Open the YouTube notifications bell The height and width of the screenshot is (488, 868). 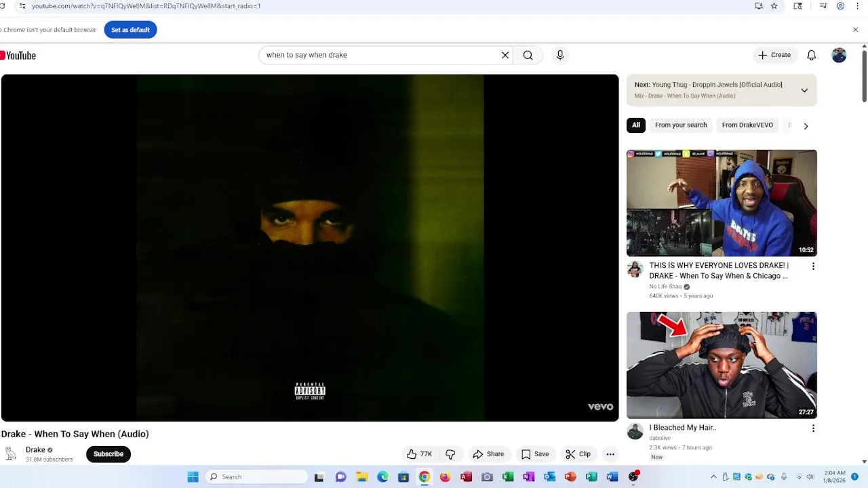(811, 55)
